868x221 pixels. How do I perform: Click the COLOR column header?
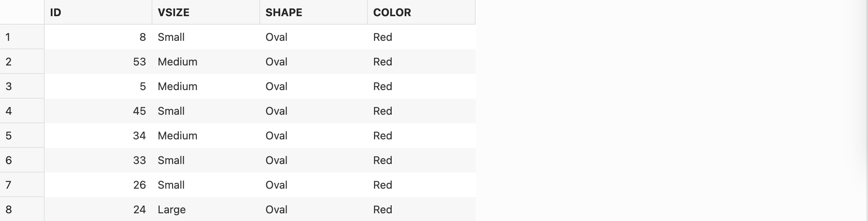pos(421,12)
